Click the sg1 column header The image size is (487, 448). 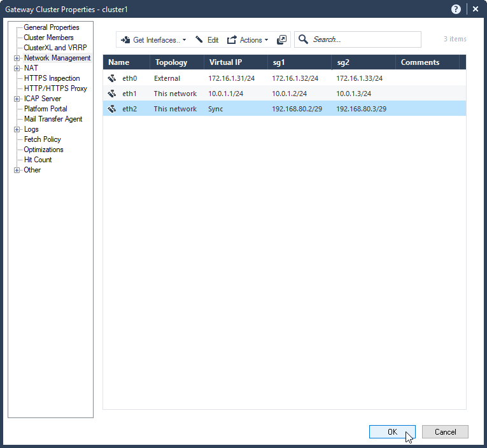300,62
